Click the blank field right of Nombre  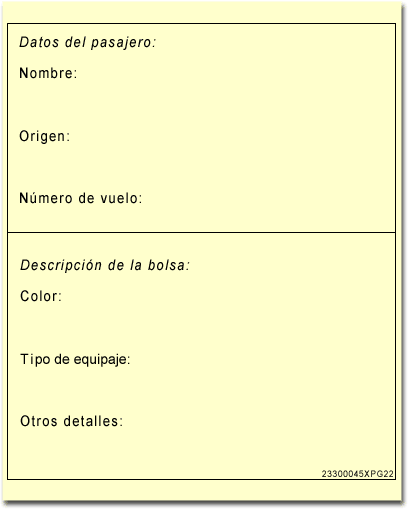pos(235,73)
